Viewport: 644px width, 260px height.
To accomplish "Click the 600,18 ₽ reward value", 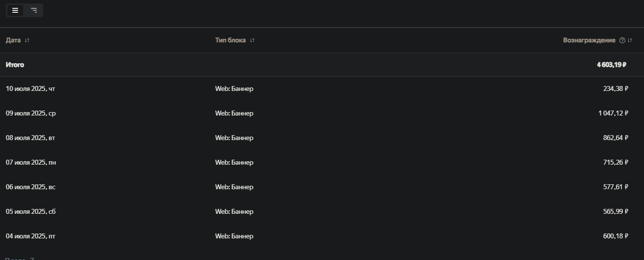I will (x=615, y=236).
